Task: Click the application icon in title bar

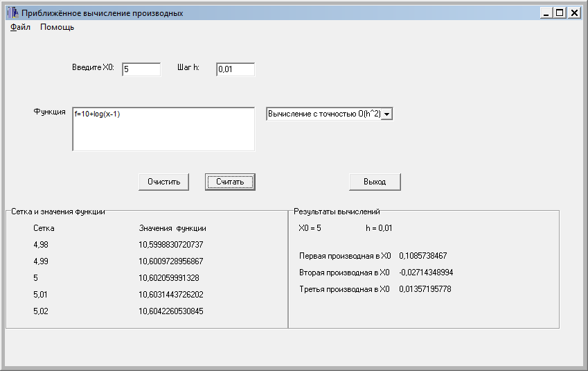Action: 13,12
